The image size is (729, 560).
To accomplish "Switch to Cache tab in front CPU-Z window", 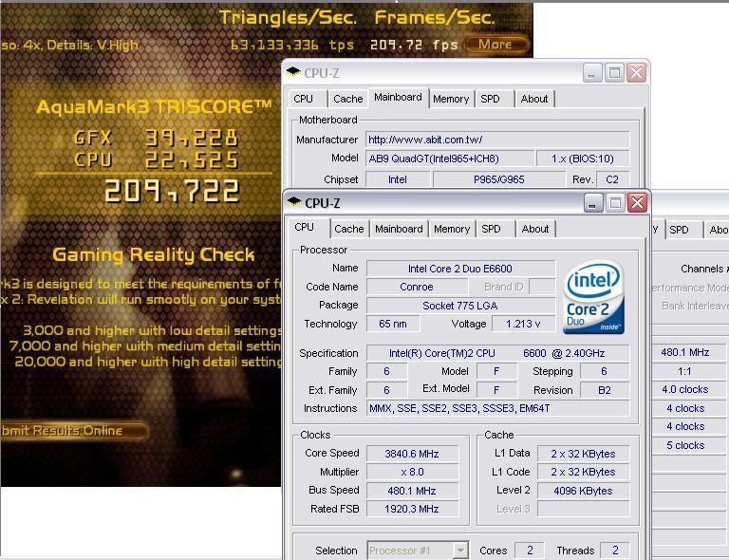I will 348,229.
